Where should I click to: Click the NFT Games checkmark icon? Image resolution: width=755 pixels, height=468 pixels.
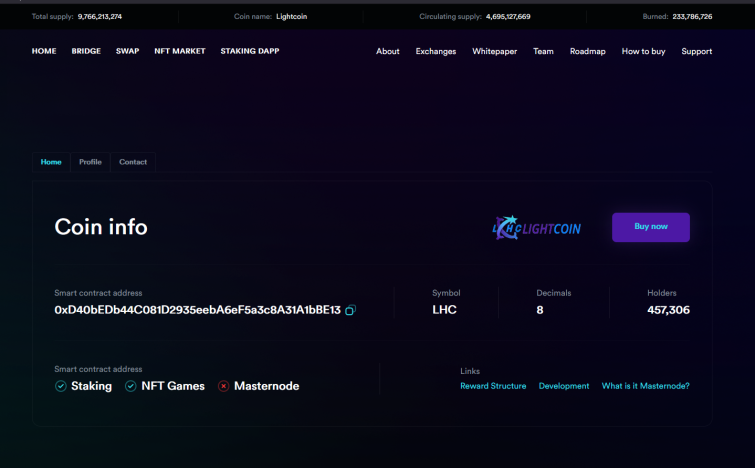(x=130, y=386)
